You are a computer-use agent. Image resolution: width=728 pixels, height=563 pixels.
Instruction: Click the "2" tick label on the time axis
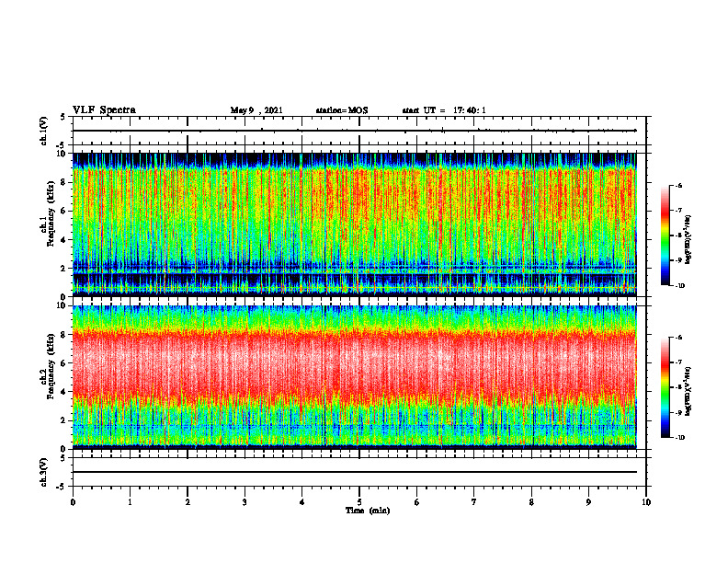188,502
